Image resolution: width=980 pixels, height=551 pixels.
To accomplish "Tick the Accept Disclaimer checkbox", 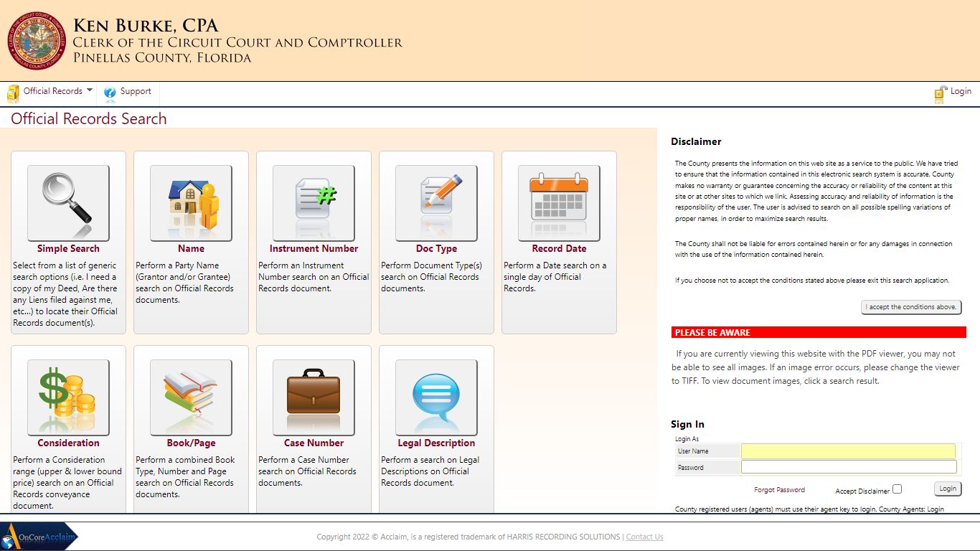I will (x=897, y=489).
